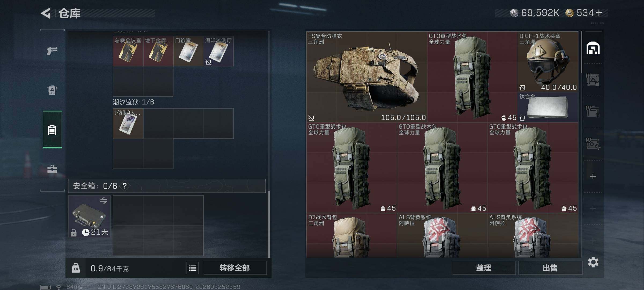Toggle the swap arrows on the safe box
The width and height of the screenshot is (644, 290).
point(104,201)
